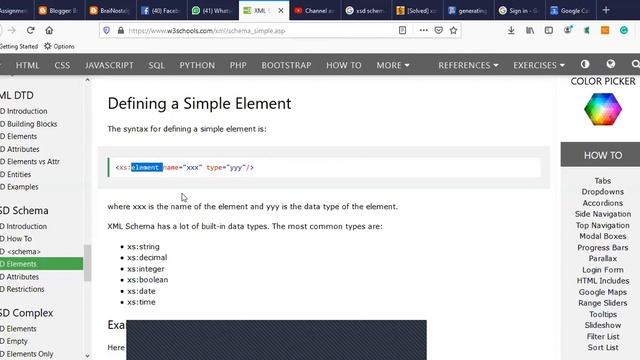Open the HTML tutorial menu item
640x360 pixels.
point(27,65)
